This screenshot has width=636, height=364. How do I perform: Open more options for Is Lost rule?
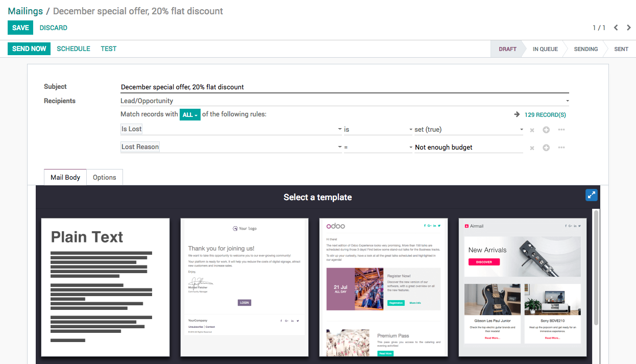(x=561, y=130)
